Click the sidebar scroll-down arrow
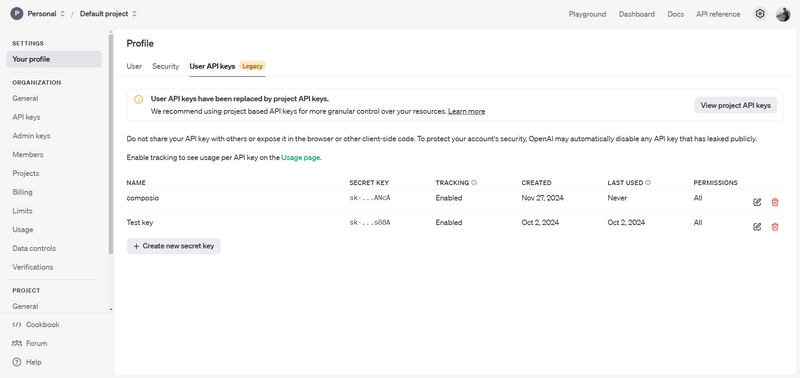The width and height of the screenshot is (800, 378). [111, 310]
